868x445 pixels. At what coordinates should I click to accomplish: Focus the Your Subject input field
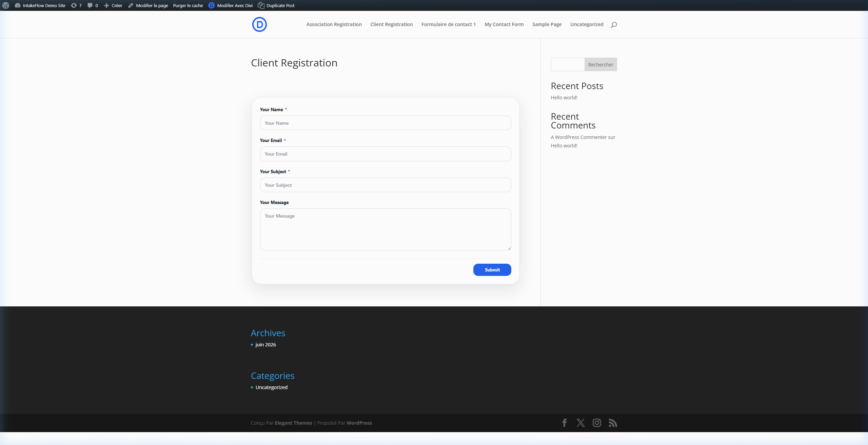(x=386, y=185)
